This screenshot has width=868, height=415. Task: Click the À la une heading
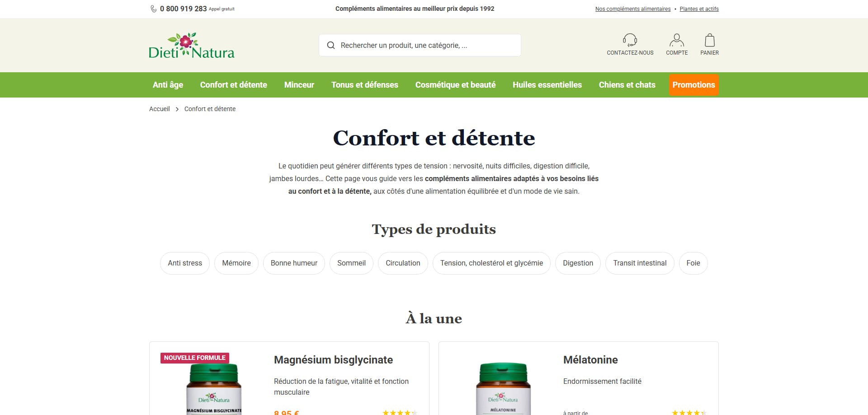click(434, 318)
